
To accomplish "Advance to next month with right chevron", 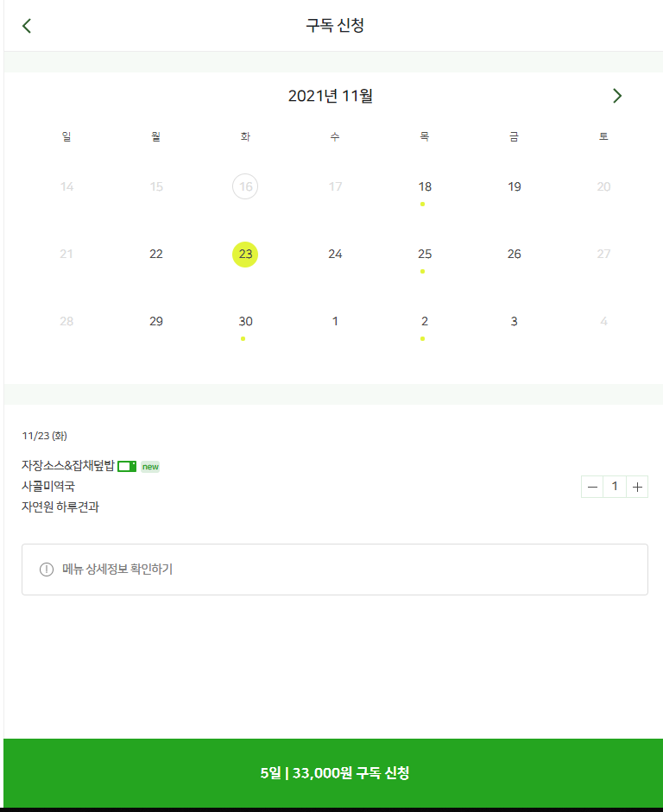I will 617,96.
